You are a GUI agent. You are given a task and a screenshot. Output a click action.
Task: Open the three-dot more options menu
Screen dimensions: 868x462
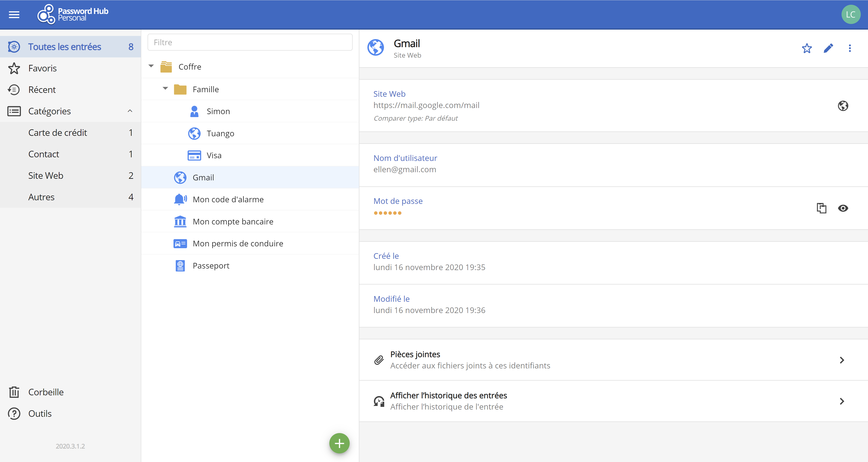pyautogui.click(x=849, y=48)
